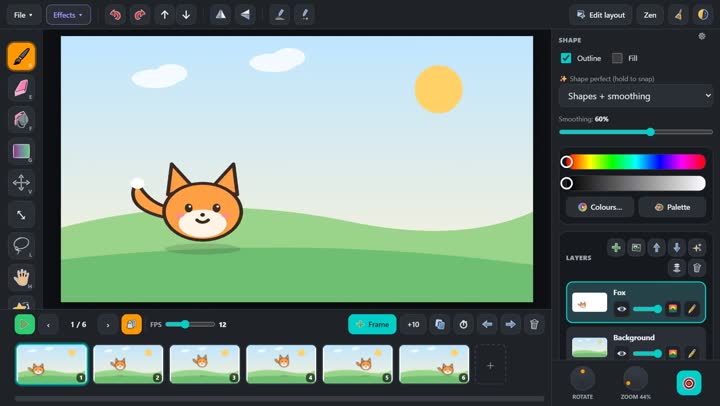Click the up arrow toolbar icon
The image size is (720, 406).
coord(164,15)
